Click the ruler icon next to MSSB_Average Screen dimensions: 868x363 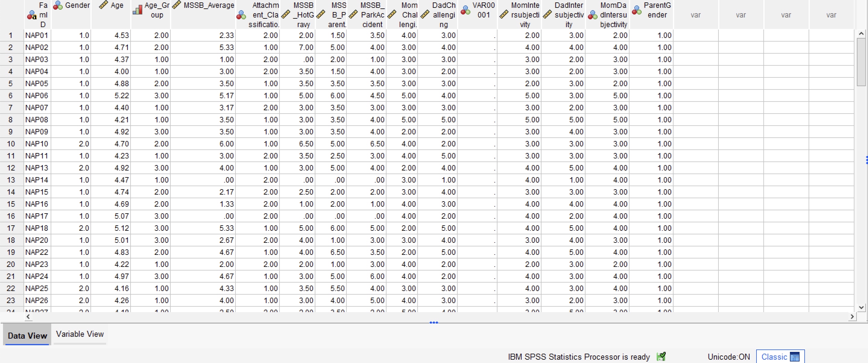177,5
